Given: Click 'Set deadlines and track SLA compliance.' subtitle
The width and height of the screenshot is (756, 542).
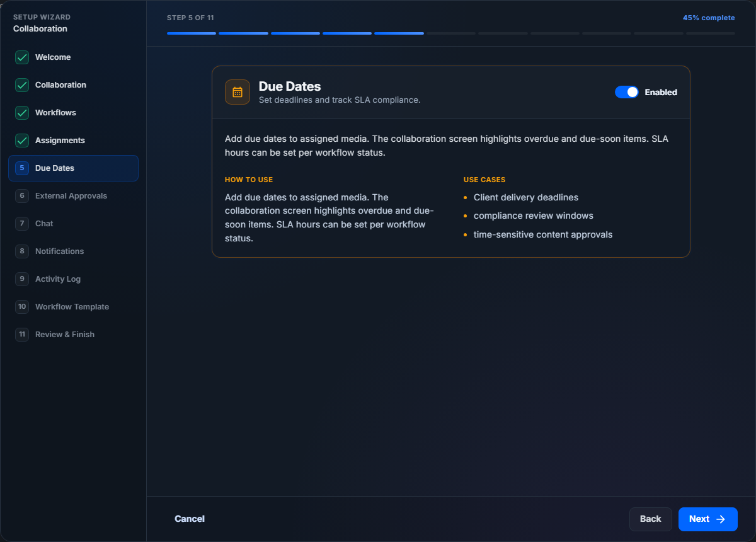Looking at the screenshot, I should point(340,100).
